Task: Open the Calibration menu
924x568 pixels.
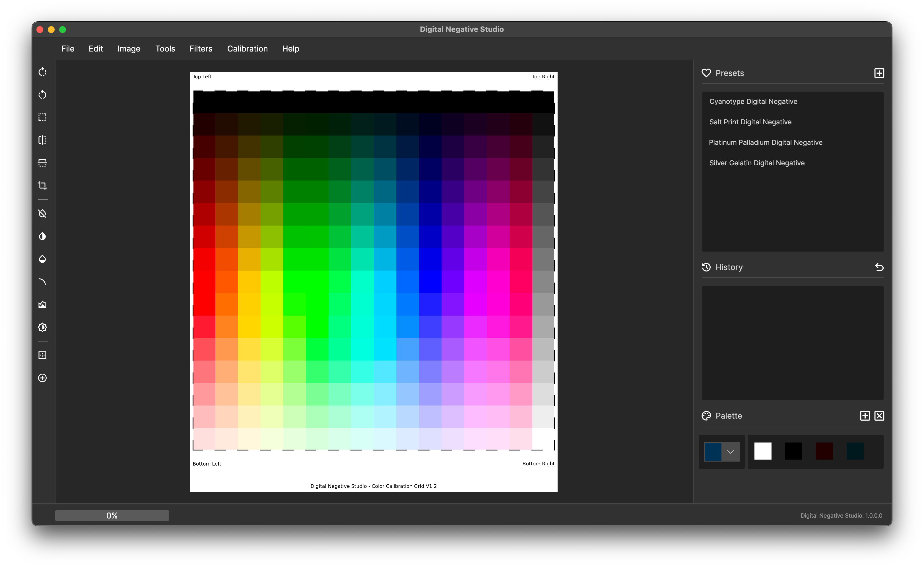Action: (x=247, y=48)
